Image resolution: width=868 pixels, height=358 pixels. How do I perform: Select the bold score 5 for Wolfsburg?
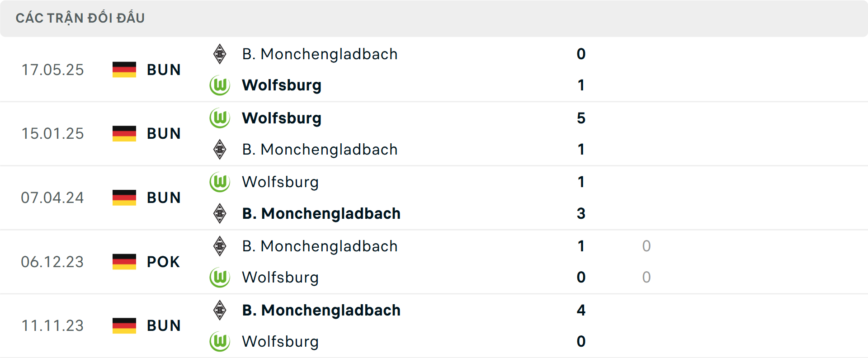pyautogui.click(x=581, y=118)
